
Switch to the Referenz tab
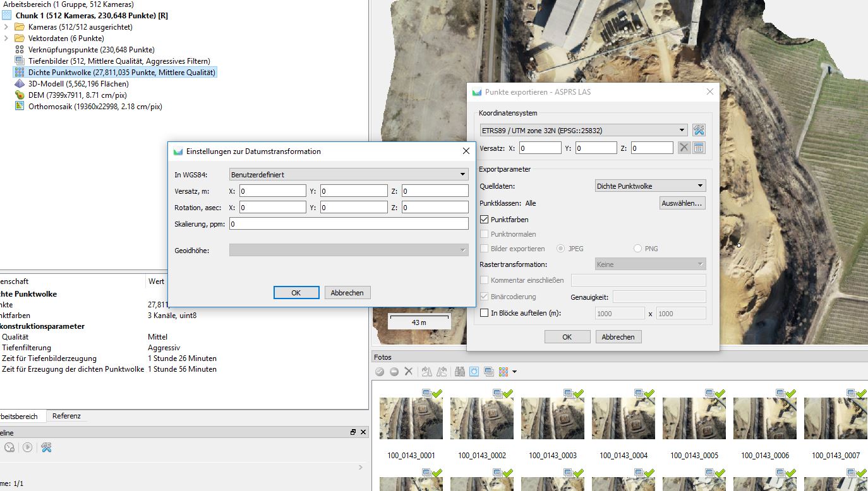(x=66, y=416)
